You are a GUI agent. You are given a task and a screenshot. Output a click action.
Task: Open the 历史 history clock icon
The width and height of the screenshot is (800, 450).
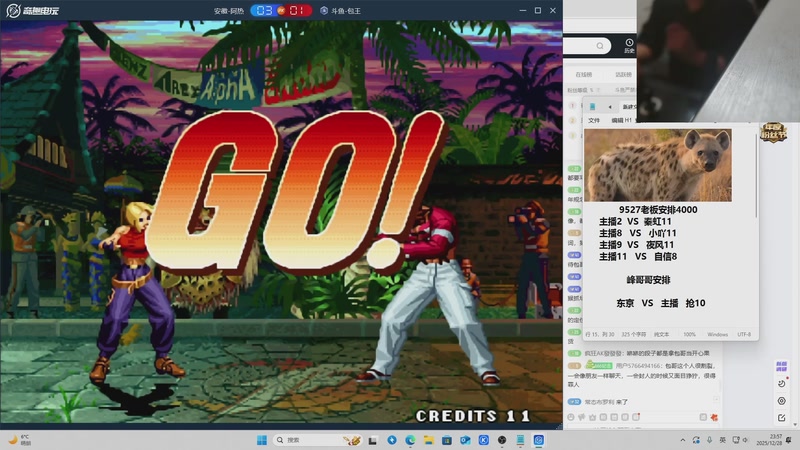[x=629, y=45]
